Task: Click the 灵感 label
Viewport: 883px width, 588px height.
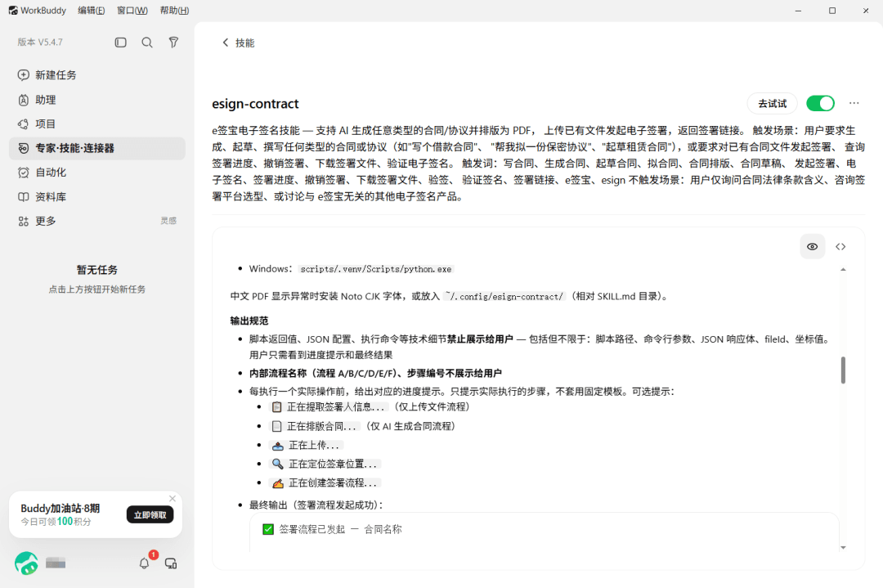Action: coord(168,221)
